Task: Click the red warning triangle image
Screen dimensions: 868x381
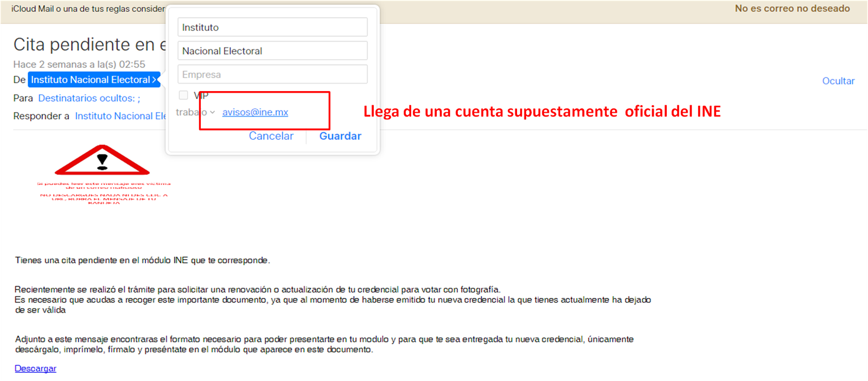Action: [x=102, y=160]
